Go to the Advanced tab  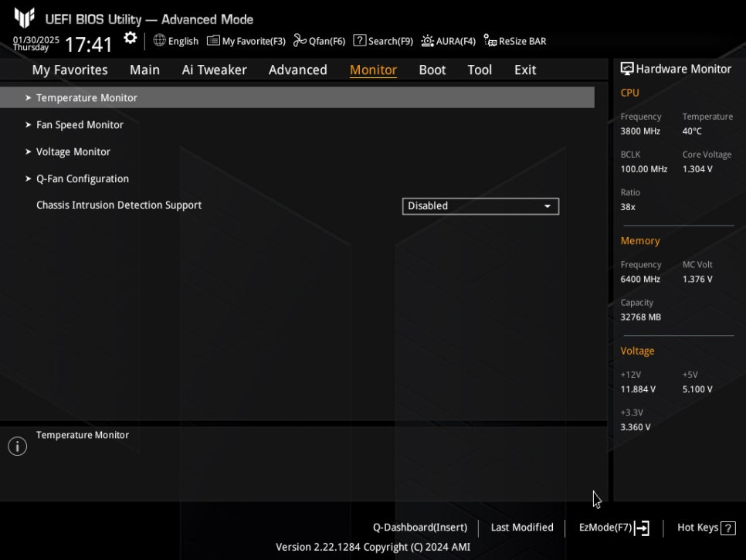click(298, 70)
